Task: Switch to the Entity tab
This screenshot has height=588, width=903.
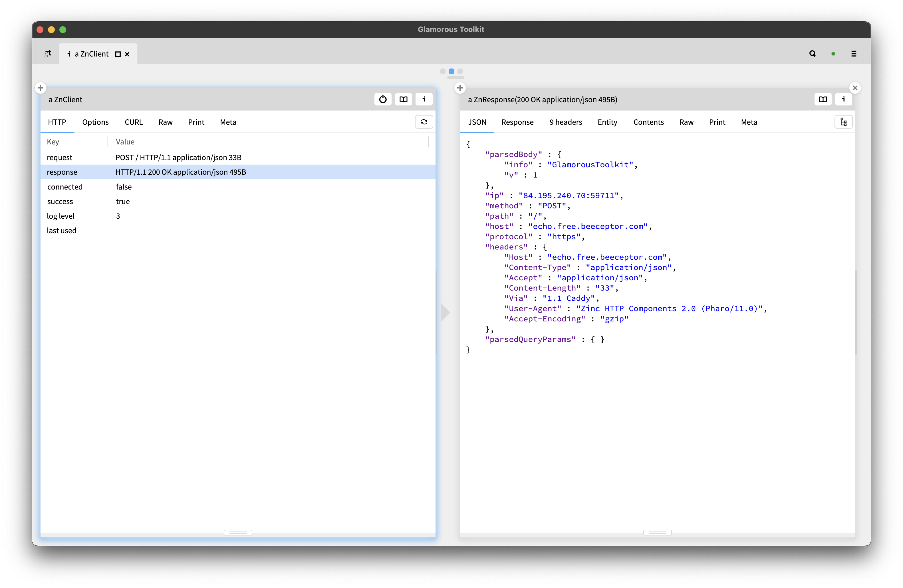Action: click(607, 122)
